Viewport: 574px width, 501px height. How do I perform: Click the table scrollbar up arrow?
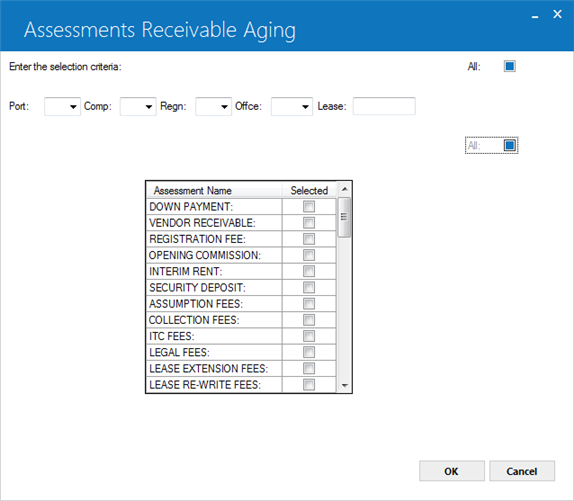tap(344, 189)
